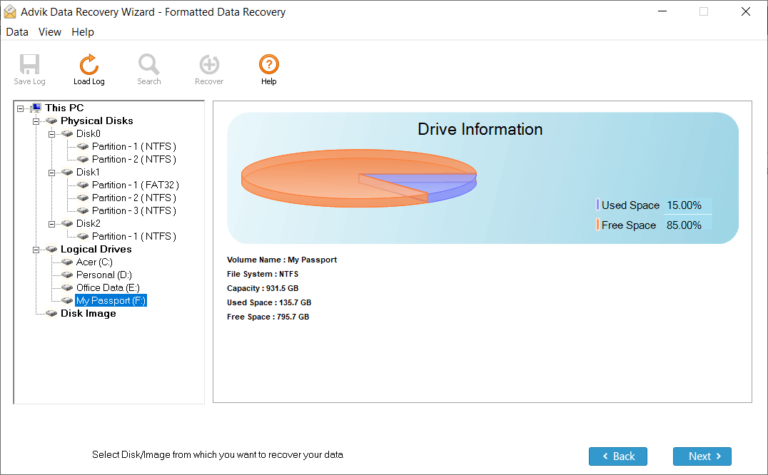Image resolution: width=768 pixels, height=475 pixels.
Task: Collapse the Disk1 node expander
Action: (x=52, y=172)
